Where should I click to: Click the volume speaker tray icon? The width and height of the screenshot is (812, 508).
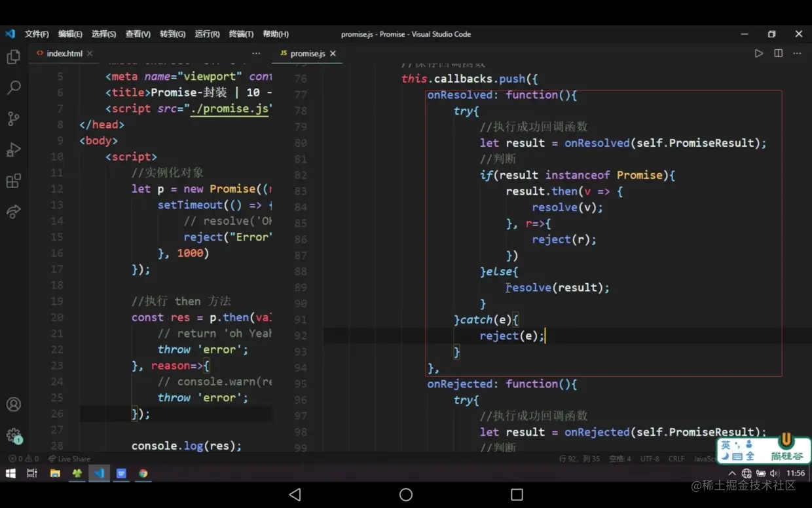(x=774, y=473)
